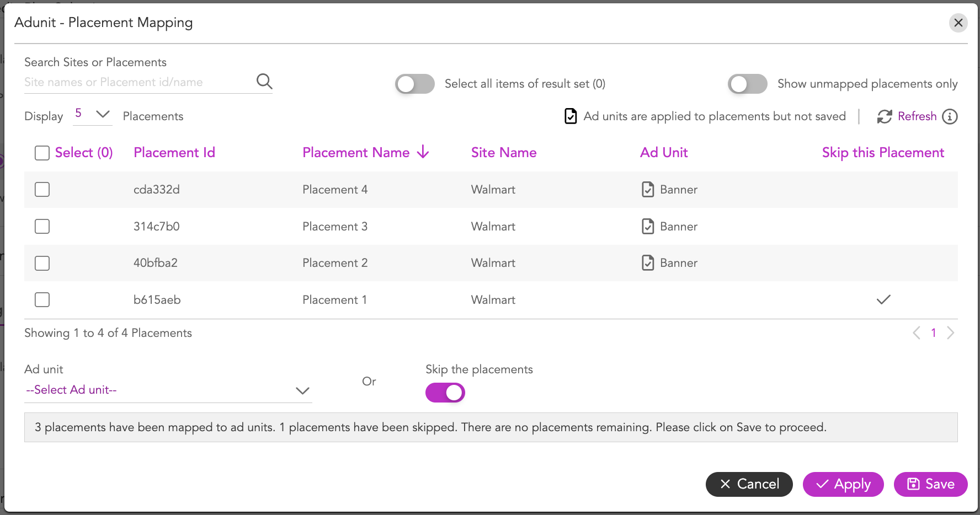This screenshot has height=515, width=980.
Task: Click Banner text in Placement 3 row
Action: pyautogui.click(x=679, y=226)
